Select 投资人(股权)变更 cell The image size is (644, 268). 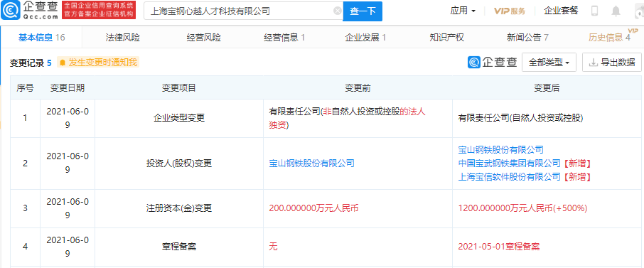[178, 164]
